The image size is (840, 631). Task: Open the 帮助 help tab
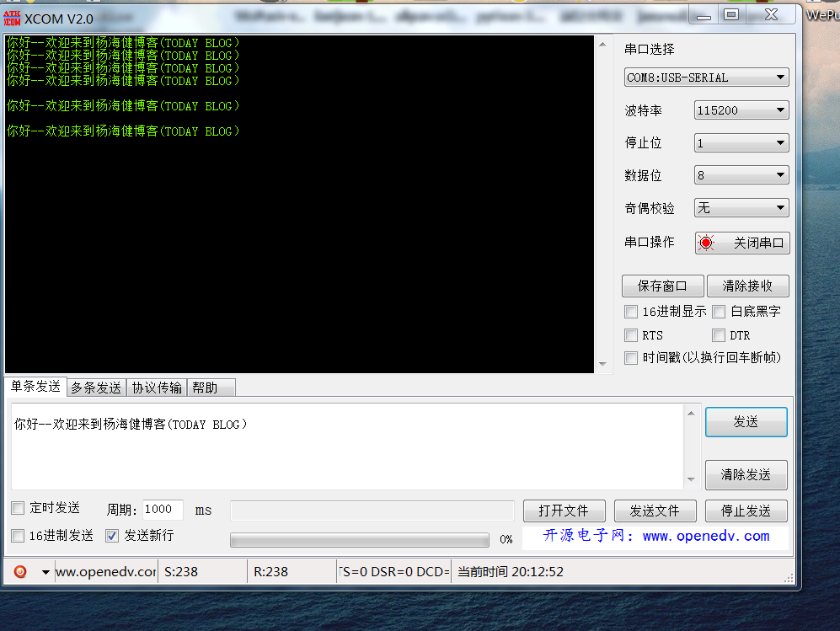pos(211,388)
